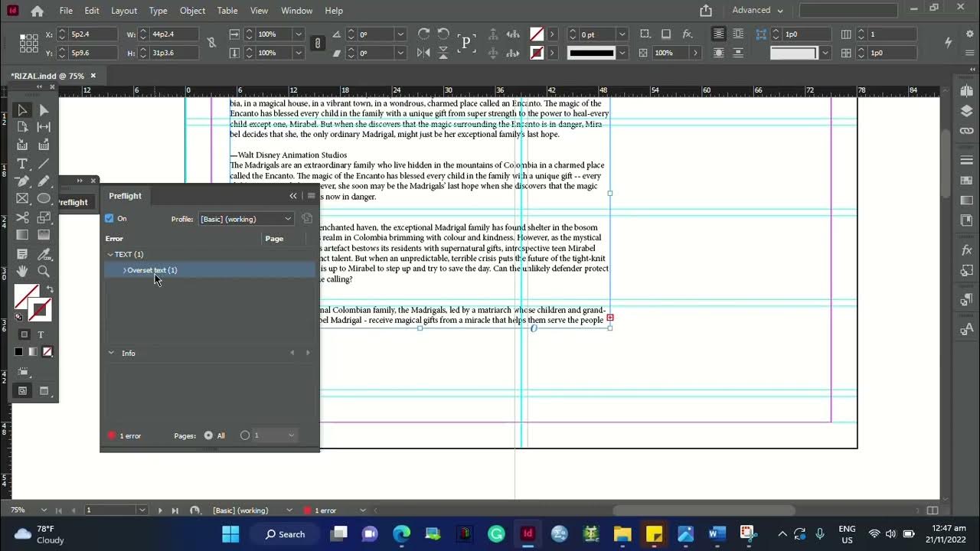980x551 pixels.
Task: Open the Pages panel icon
Action: [966, 91]
